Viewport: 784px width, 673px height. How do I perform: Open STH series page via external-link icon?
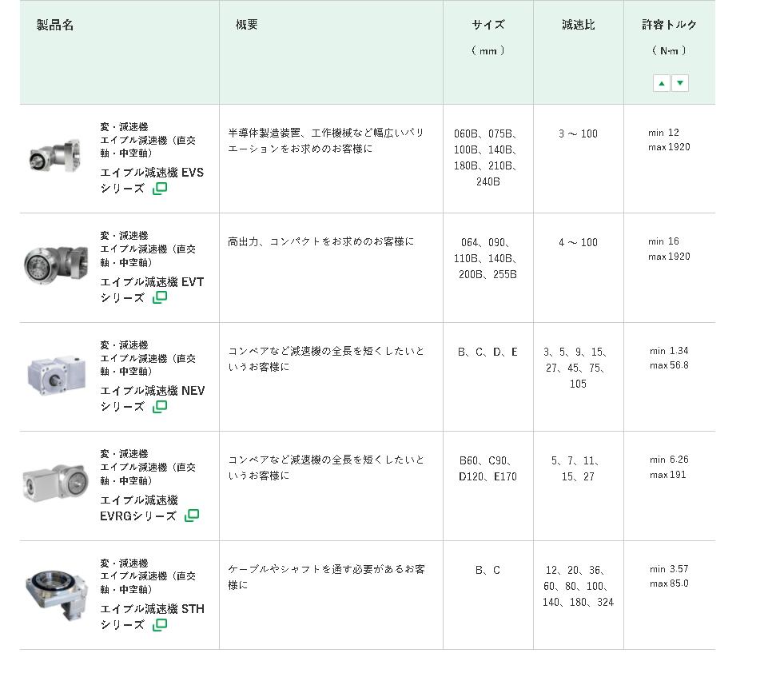[x=161, y=625]
